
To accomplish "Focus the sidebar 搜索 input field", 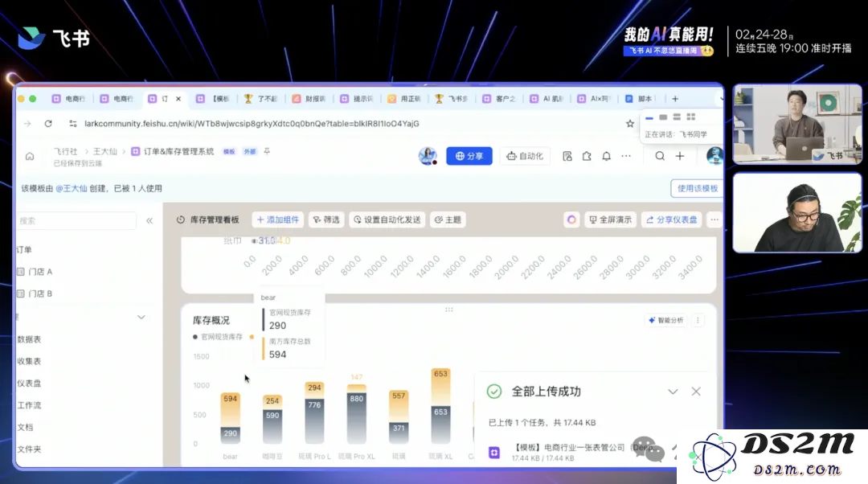I will click(x=76, y=220).
